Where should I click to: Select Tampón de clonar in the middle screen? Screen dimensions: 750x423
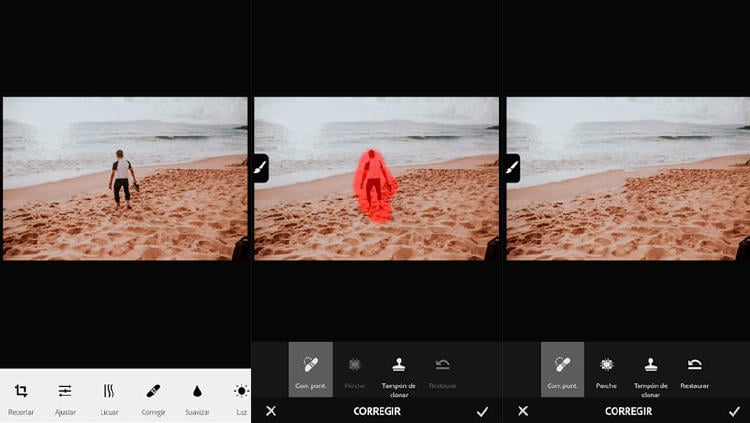click(x=398, y=368)
